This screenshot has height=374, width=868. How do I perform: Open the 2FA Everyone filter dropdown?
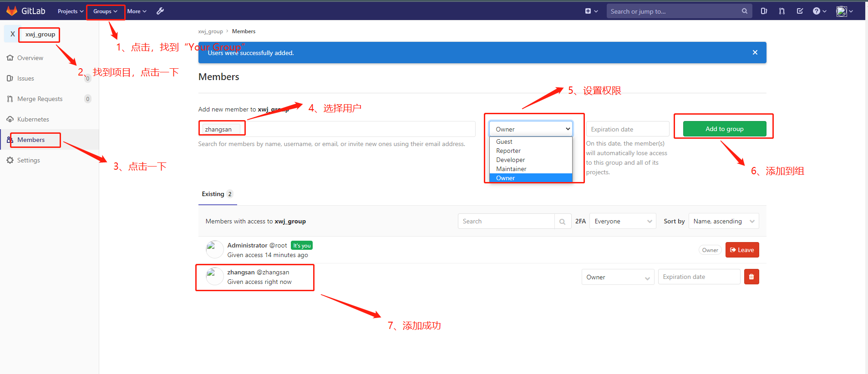623,221
